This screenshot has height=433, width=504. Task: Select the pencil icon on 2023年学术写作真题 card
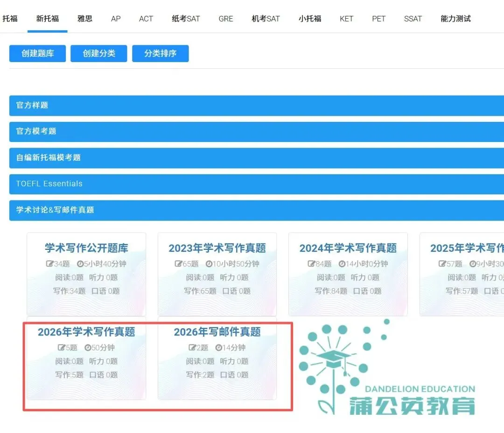178,263
